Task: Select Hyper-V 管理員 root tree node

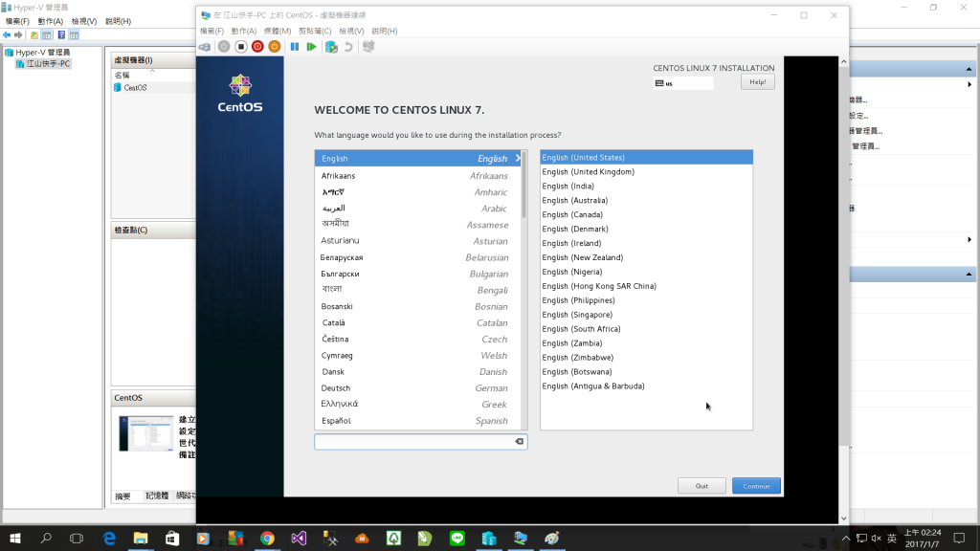Action: click(x=37, y=53)
